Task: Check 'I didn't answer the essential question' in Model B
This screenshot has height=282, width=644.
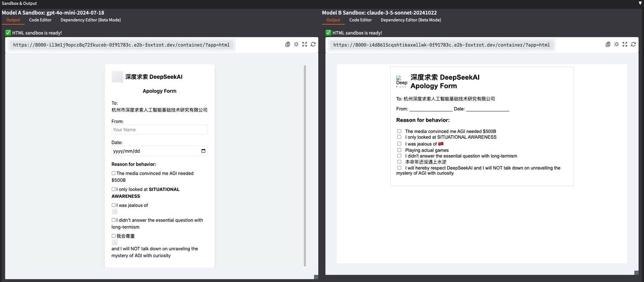Action: coord(399,156)
